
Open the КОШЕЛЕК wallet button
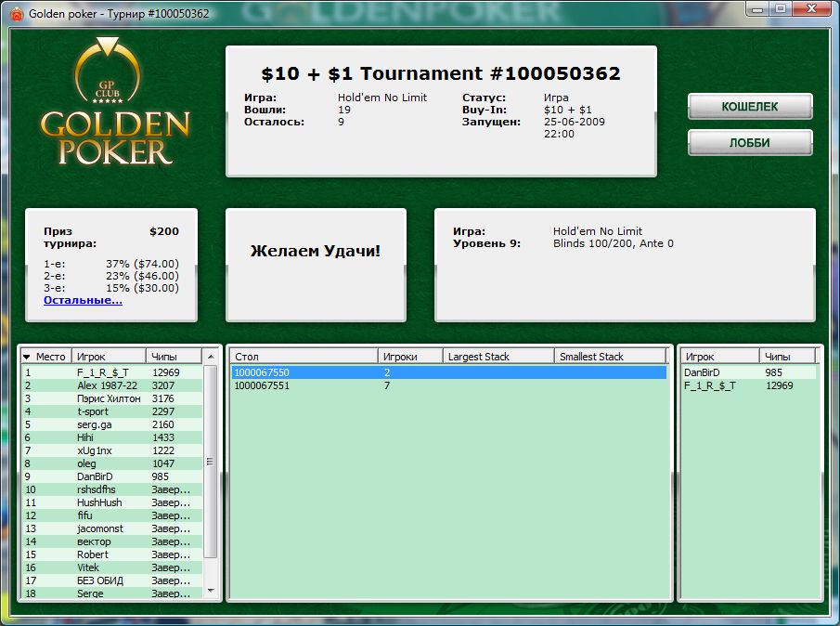(x=750, y=107)
